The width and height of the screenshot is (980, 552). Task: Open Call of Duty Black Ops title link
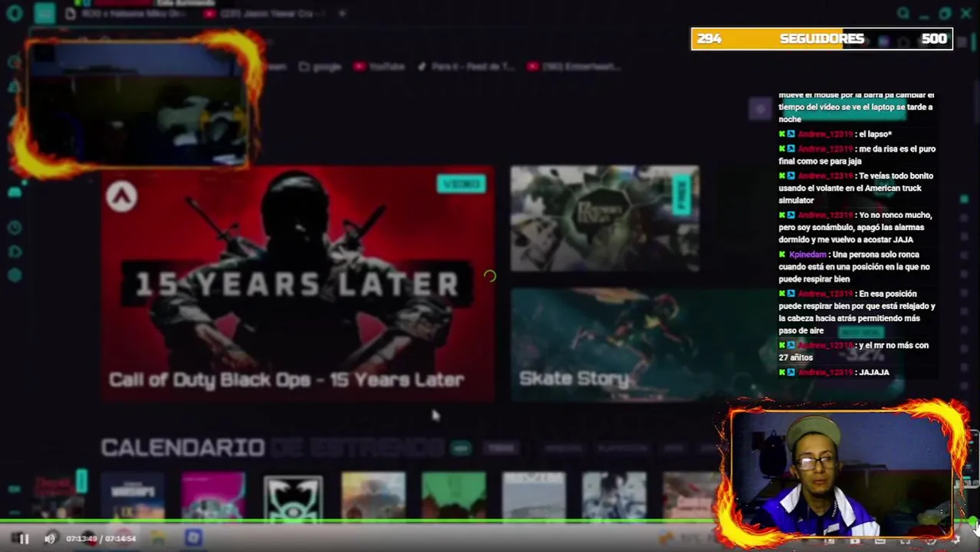pyautogui.click(x=286, y=379)
